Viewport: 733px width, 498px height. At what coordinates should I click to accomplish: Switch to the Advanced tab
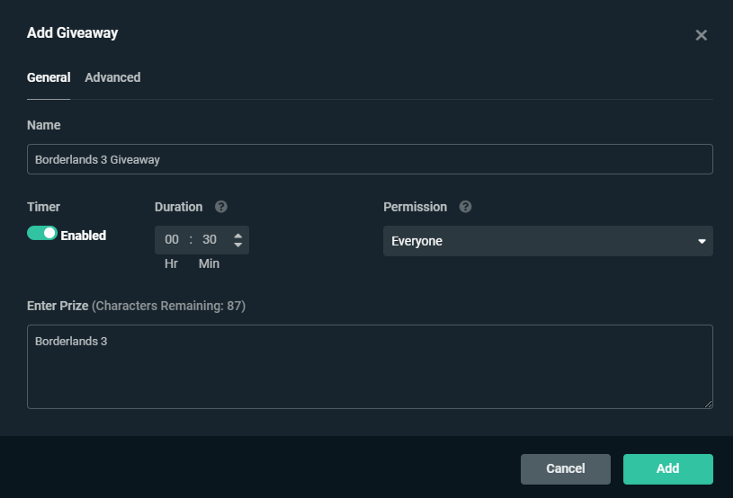coord(112,77)
